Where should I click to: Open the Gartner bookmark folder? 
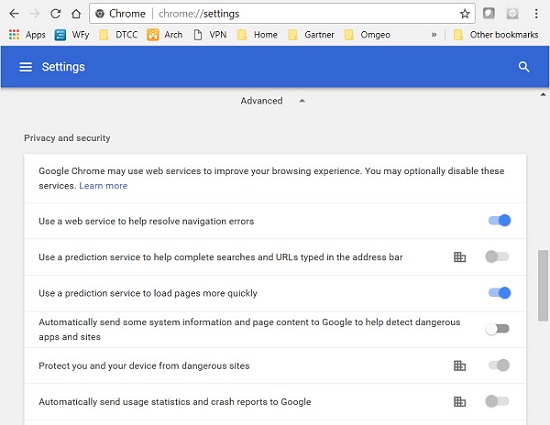pyautogui.click(x=311, y=35)
